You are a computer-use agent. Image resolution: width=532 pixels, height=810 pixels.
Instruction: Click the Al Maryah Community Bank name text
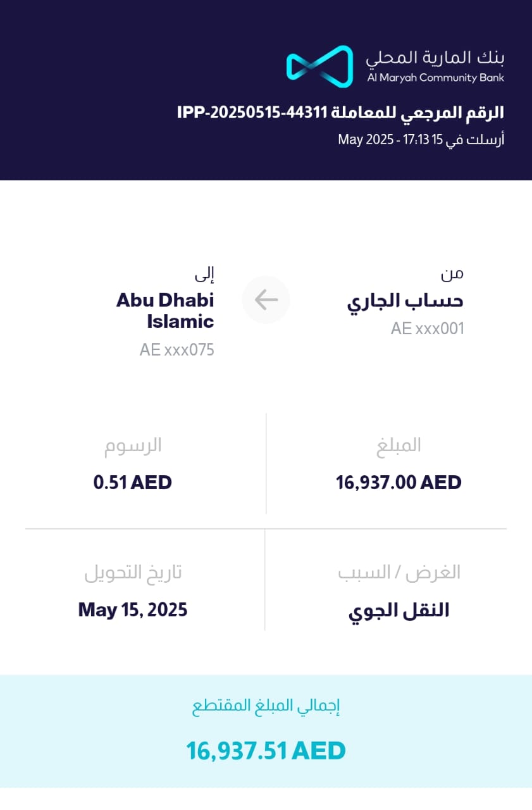click(x=436, y=78)
